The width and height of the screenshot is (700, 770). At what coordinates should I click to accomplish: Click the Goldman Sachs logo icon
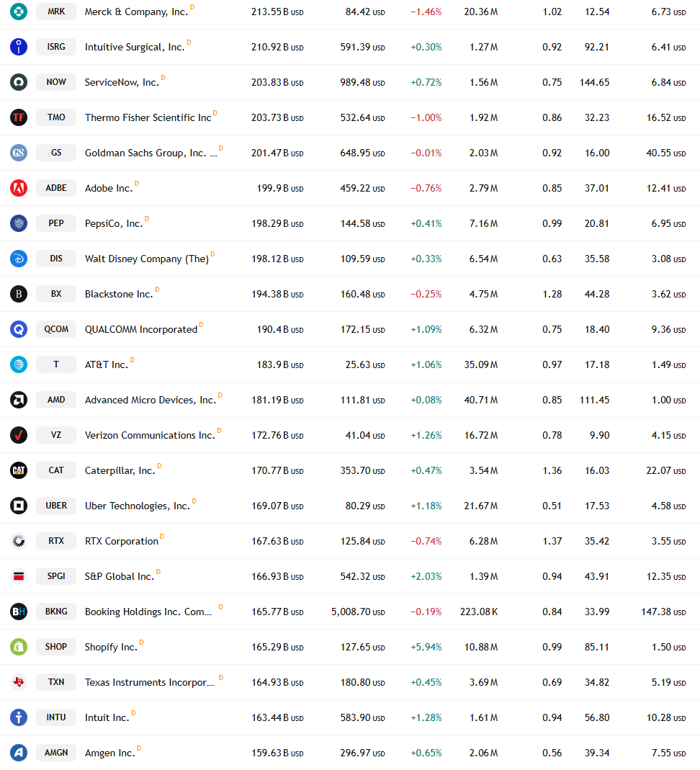19,153
